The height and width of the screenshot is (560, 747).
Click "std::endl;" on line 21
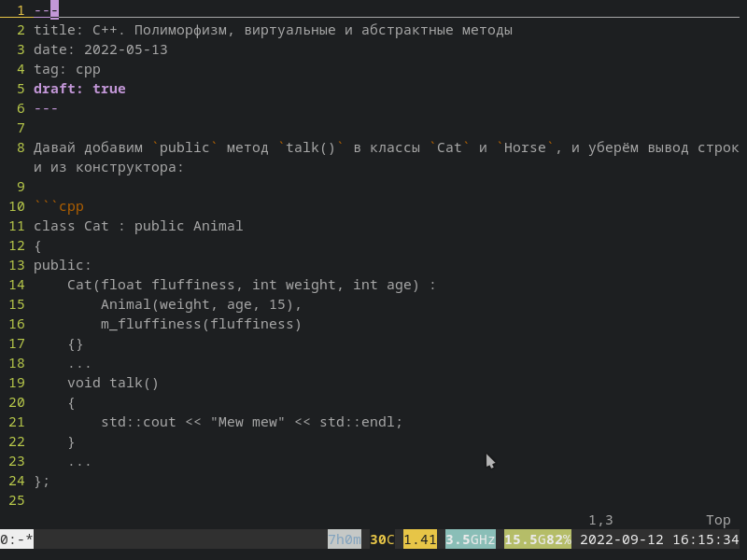(361, 422)
